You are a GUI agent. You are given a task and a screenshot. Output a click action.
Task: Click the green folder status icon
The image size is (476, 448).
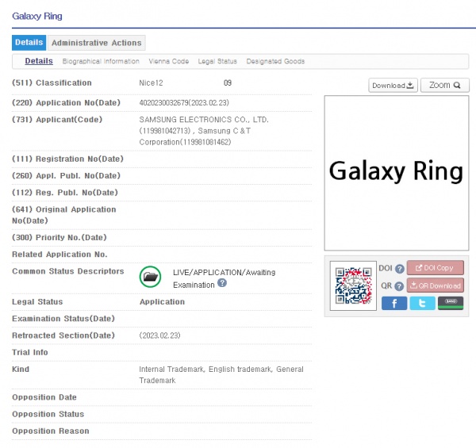(150, 277)
